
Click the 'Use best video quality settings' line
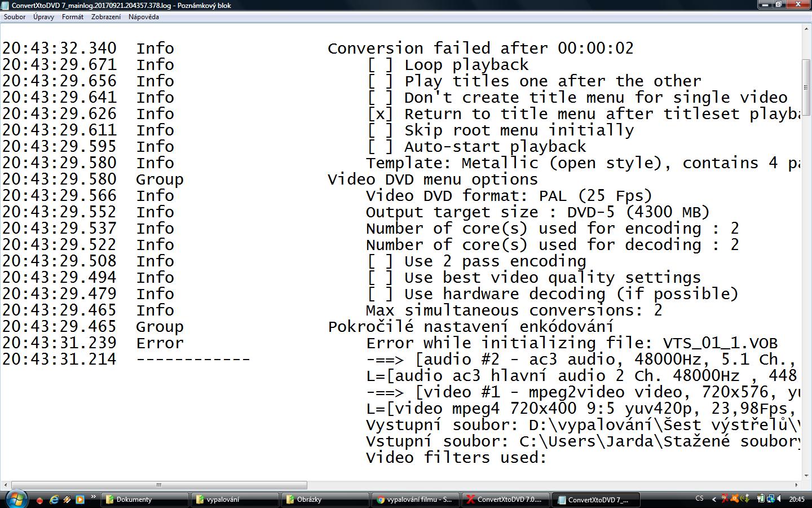point(534,278)
